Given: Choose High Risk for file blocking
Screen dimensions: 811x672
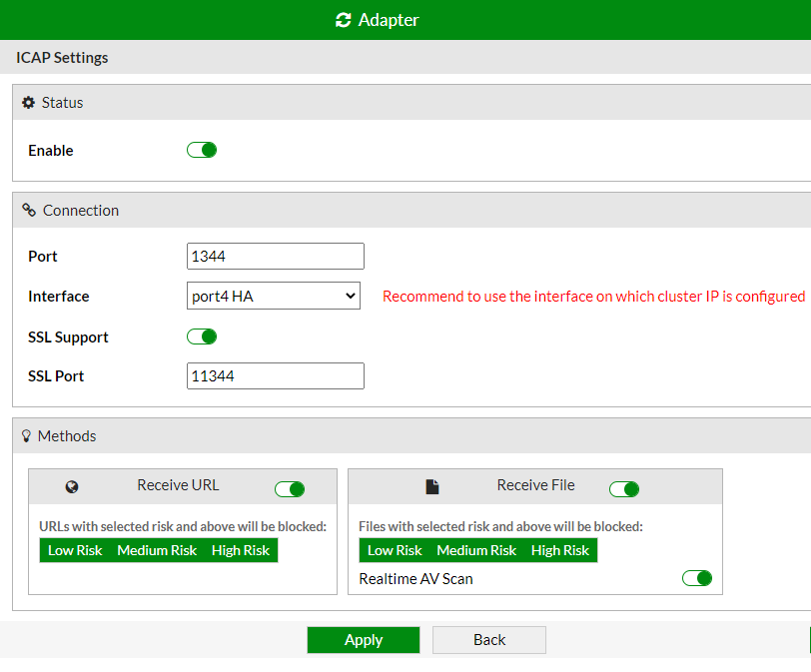Looking at the screenshot, I should [x=560, y=550].
